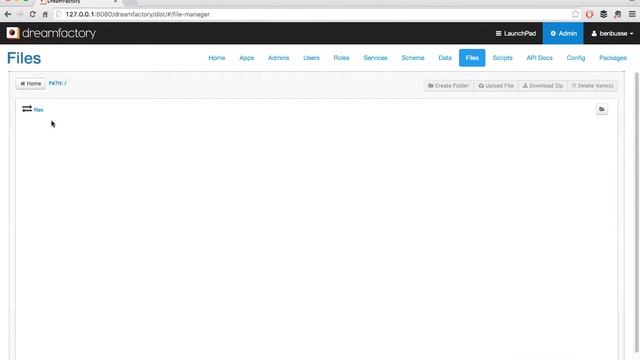Viewport: 640px width, 360px height.
Task: Open the Apps tab
Action: click(247, 58)
